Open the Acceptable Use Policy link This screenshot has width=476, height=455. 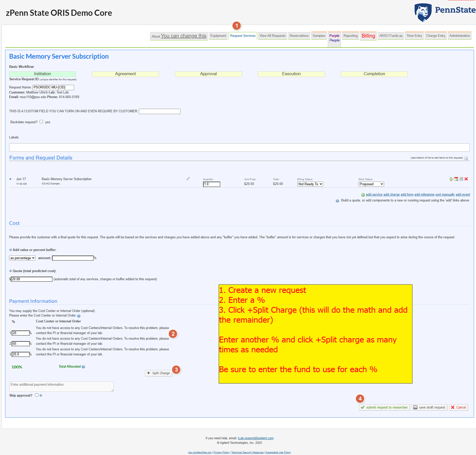pyautogui.click(x=278, y=452)
